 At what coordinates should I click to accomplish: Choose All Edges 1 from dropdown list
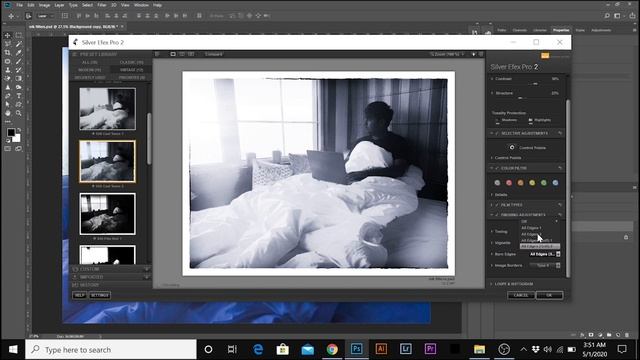[x=531, y=228]
